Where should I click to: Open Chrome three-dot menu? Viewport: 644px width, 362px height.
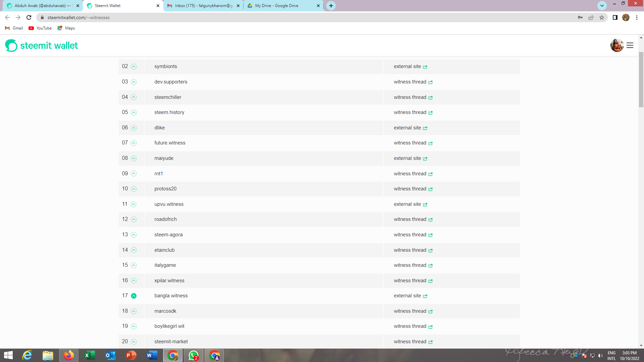[637, 17]
